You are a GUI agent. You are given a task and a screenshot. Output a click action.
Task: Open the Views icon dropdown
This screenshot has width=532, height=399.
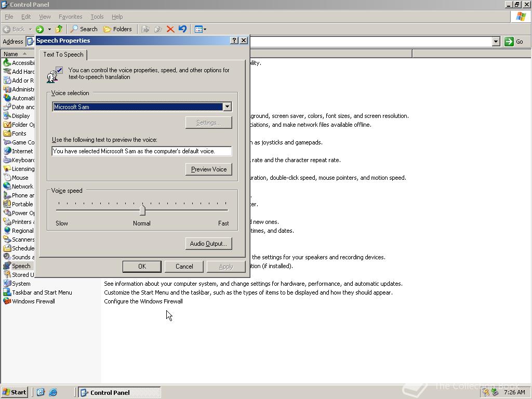click(x=201, y=29)
